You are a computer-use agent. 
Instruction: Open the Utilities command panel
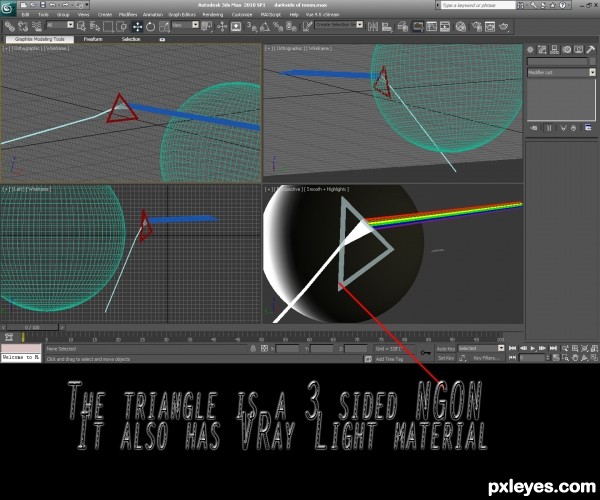click(x=590, y=50)
